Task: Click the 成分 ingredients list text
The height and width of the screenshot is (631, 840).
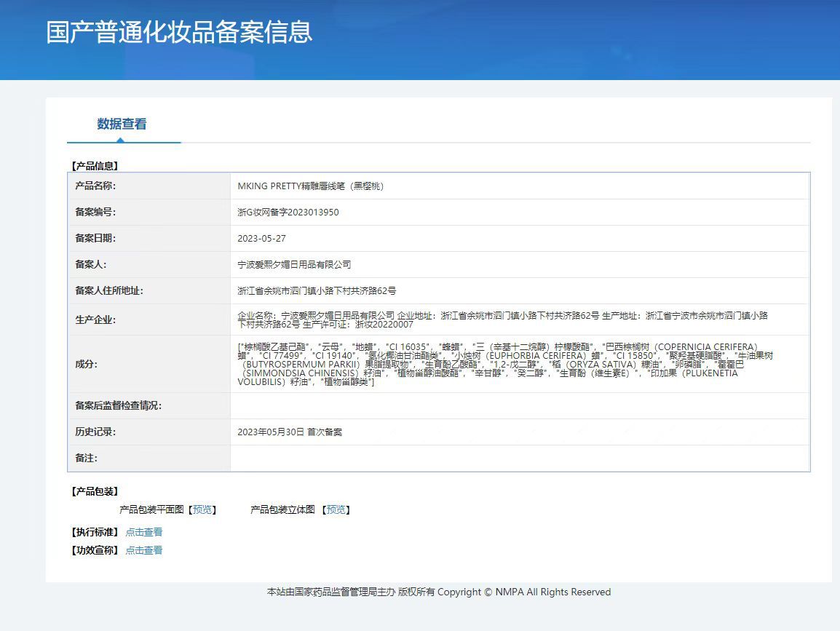Action: pos(505,364)
